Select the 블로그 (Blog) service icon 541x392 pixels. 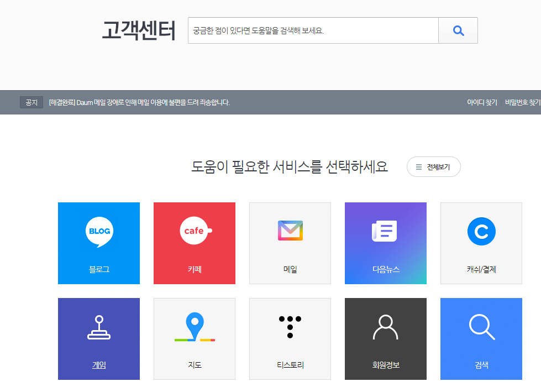coord(98,232)
